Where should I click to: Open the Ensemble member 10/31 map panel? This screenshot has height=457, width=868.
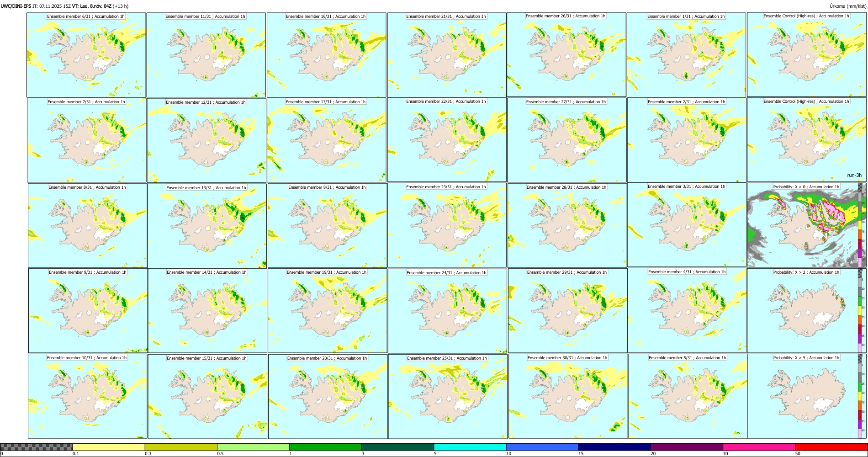click(88, 396)
